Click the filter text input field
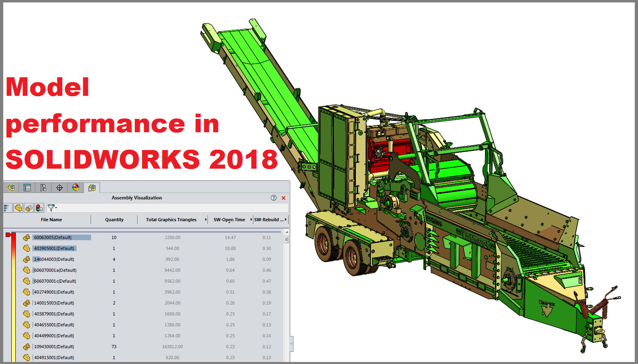Viewport: 638px width, 364px height. [x=173, y=208]
